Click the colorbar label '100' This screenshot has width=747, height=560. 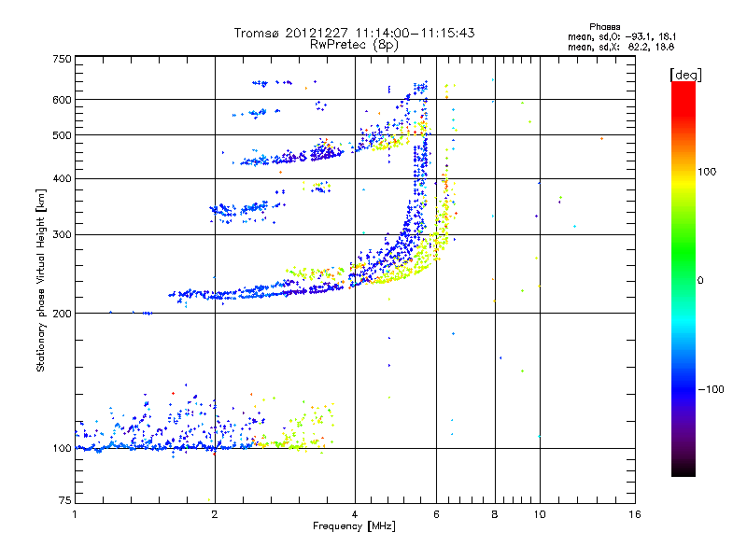coord(707,172)
